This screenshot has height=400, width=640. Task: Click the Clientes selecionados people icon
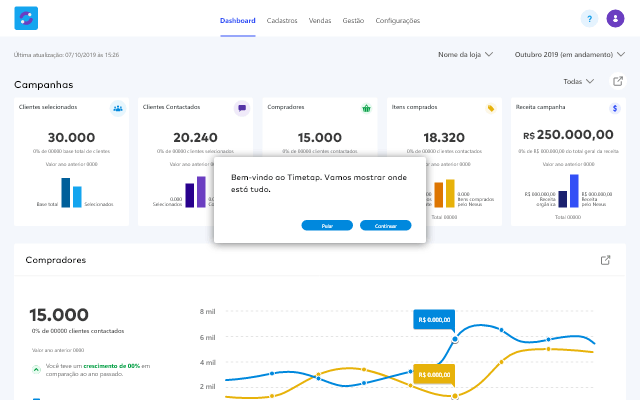[118, 108]
